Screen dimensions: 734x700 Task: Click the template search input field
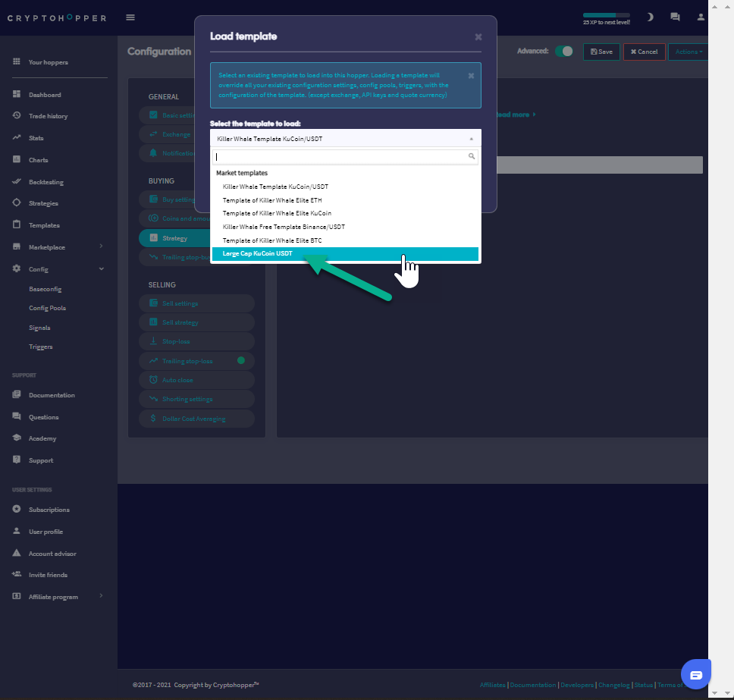[x=340, y=157]
